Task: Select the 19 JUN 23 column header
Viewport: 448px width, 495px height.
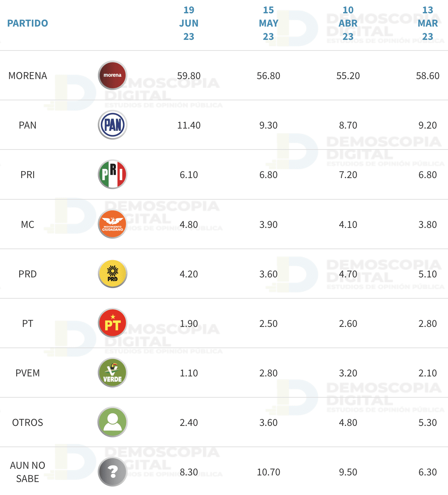Action: 189,23
